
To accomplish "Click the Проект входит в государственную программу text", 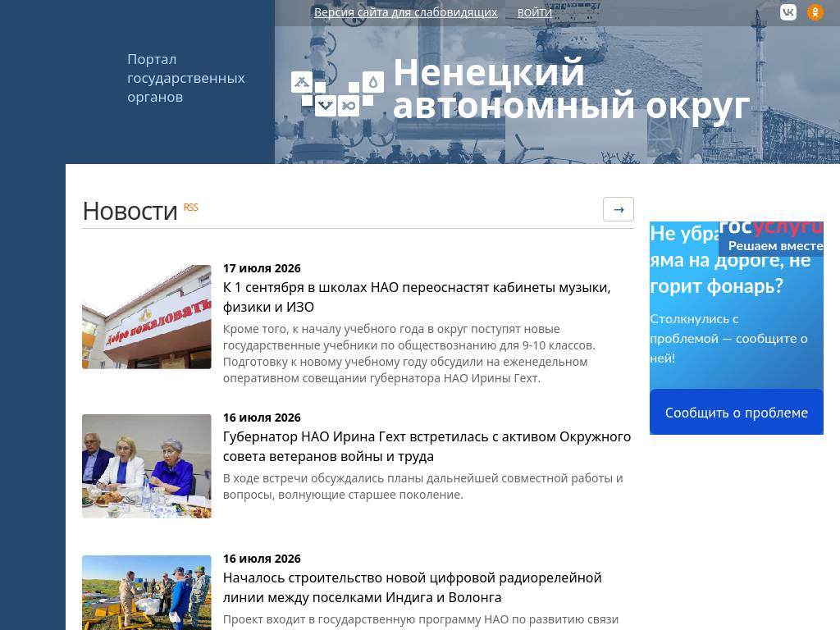I will pos(421,619).
